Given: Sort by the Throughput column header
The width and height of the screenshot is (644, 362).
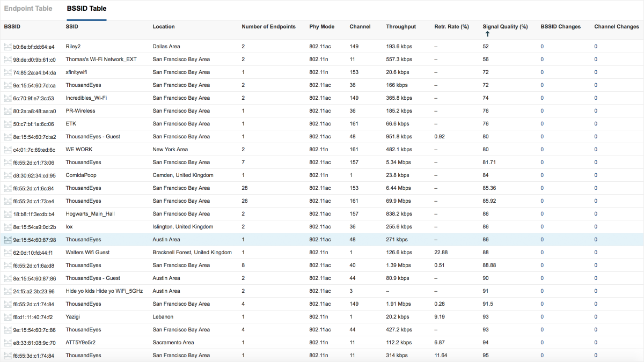Looking at the screenshot, I should click(x=400, y=27).
